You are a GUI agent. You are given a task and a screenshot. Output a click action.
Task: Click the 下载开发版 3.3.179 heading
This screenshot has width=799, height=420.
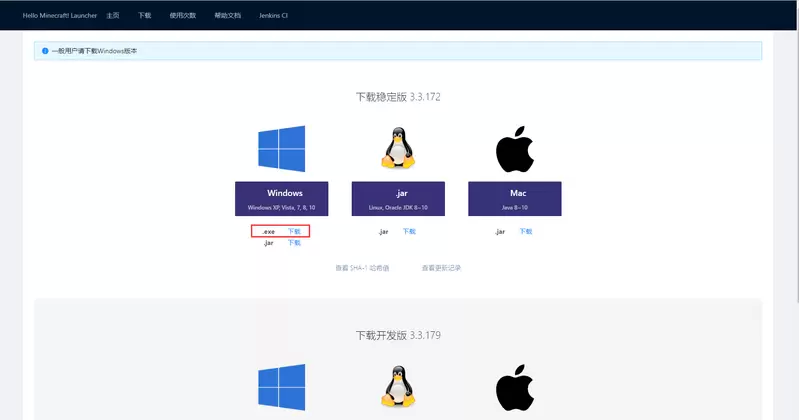(x=398, y=335)
